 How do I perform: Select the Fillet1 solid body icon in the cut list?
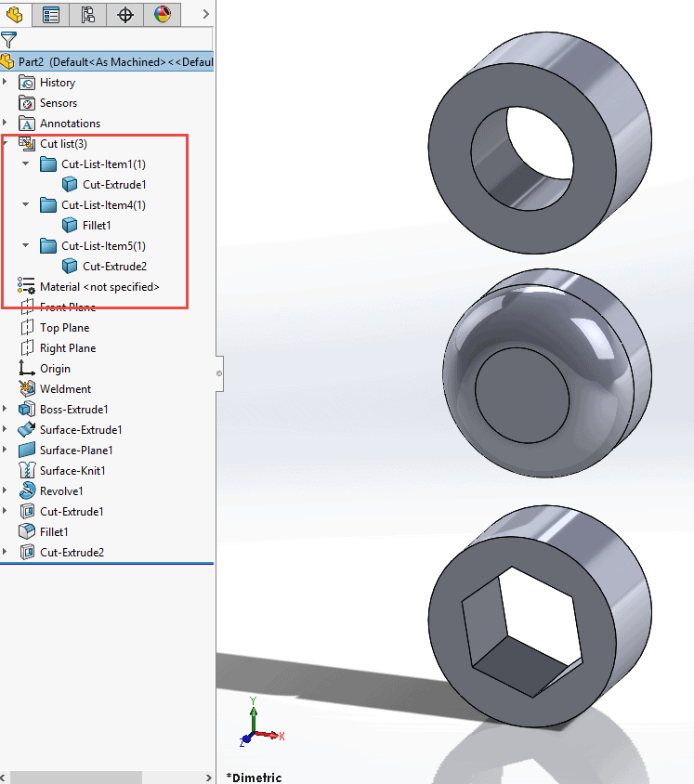coord(70,226)
